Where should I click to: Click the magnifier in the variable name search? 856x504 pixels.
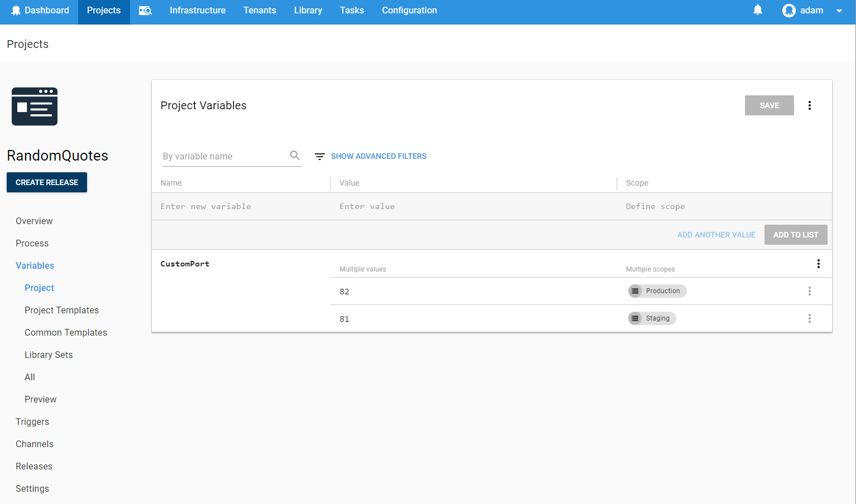click(295, 156)
